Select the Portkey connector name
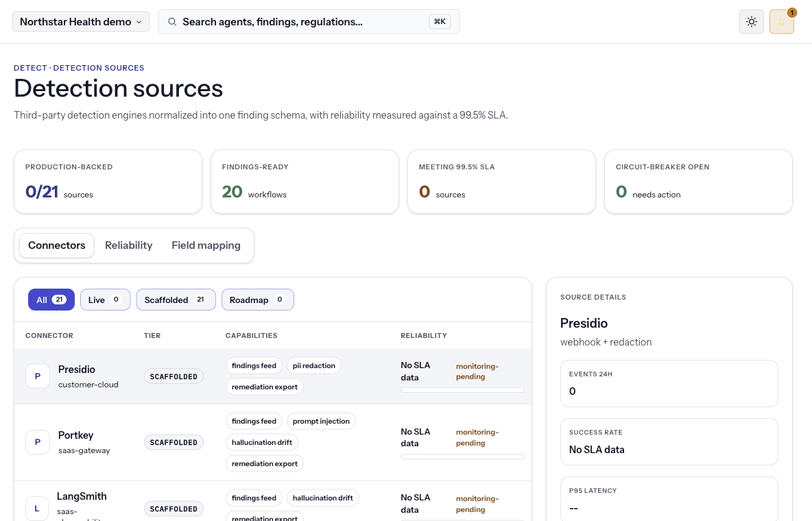The width and height of the screenshot is (812, 521). coord(75,435)
